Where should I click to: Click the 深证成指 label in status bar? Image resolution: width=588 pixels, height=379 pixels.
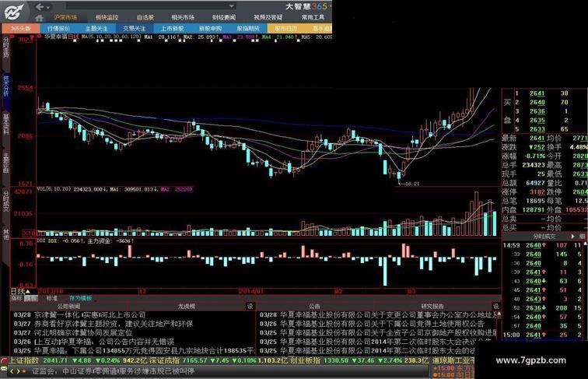tap(164, 360)
